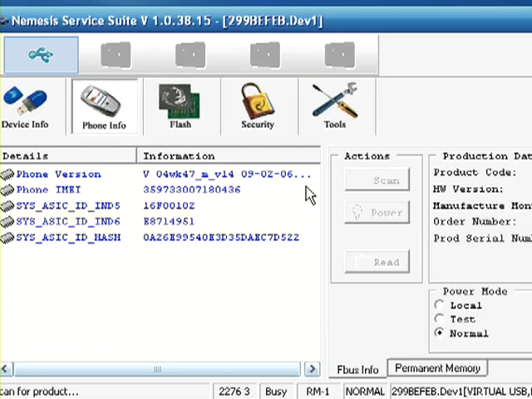Select the Phone IMEI row
The height and width of the screenshot is (399, 532).
160,190
